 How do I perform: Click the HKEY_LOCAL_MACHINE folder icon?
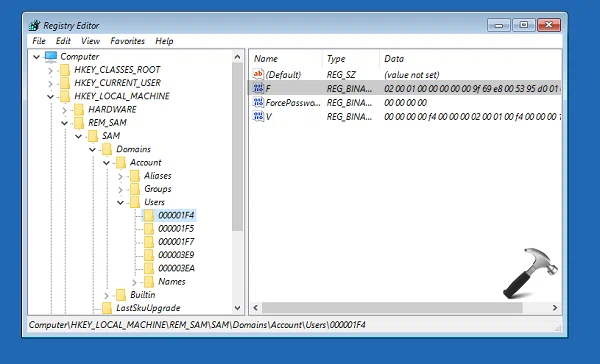[x=65, y=96]
